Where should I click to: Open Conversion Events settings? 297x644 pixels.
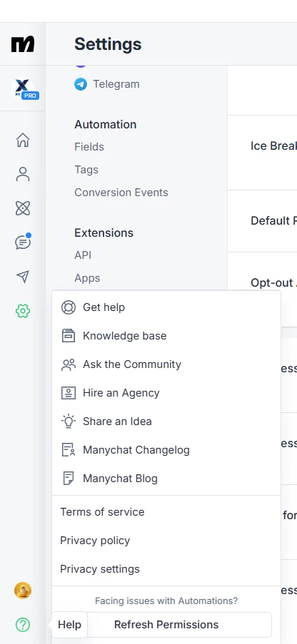(x=121, y=193)
